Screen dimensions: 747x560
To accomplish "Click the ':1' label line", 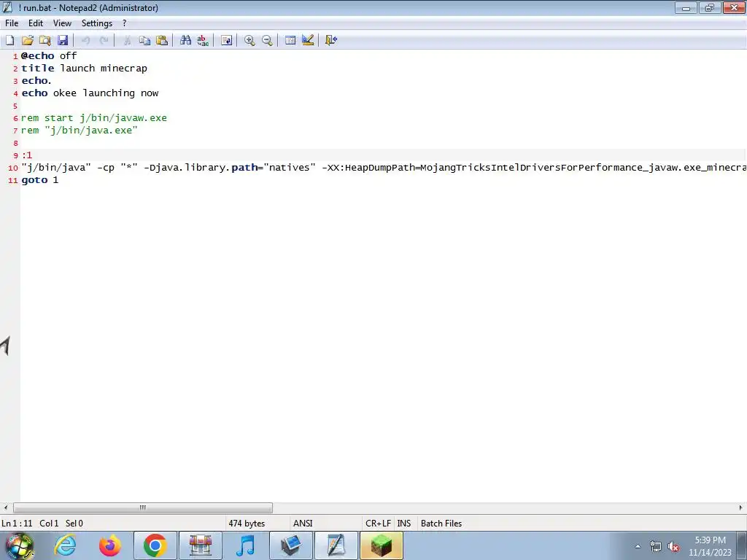I will click(x=27, y=155).
